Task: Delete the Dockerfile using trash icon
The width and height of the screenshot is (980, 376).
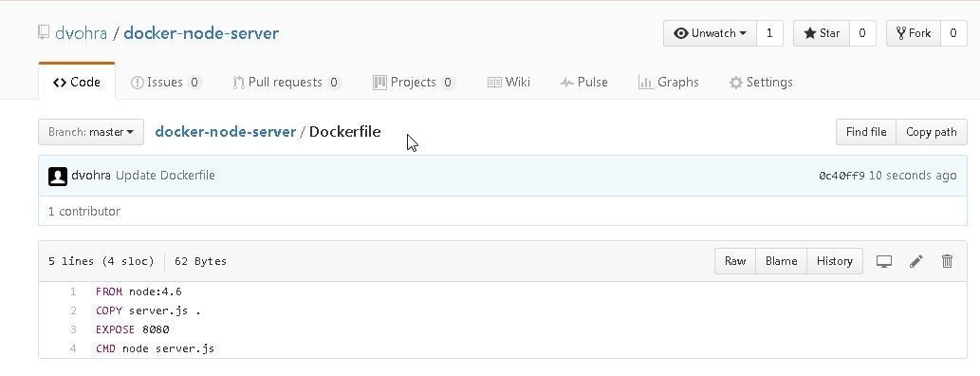Action: coord(947,261)
